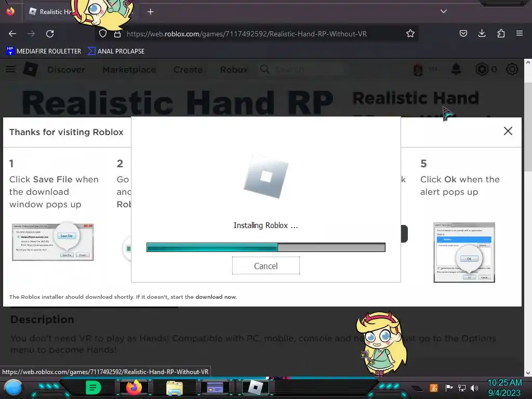Click the Roblox logo home icon
Viewport: 532px width, 399px height.
31,69
